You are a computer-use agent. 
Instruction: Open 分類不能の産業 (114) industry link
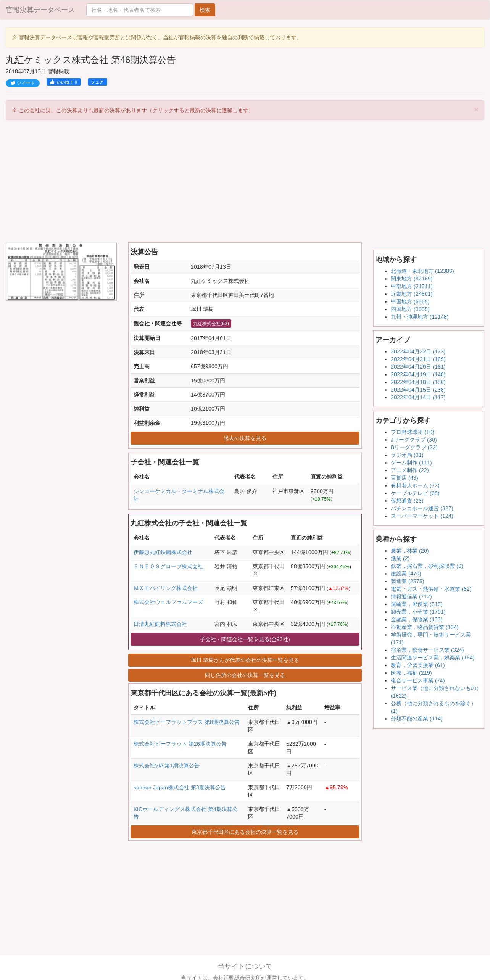416,719
